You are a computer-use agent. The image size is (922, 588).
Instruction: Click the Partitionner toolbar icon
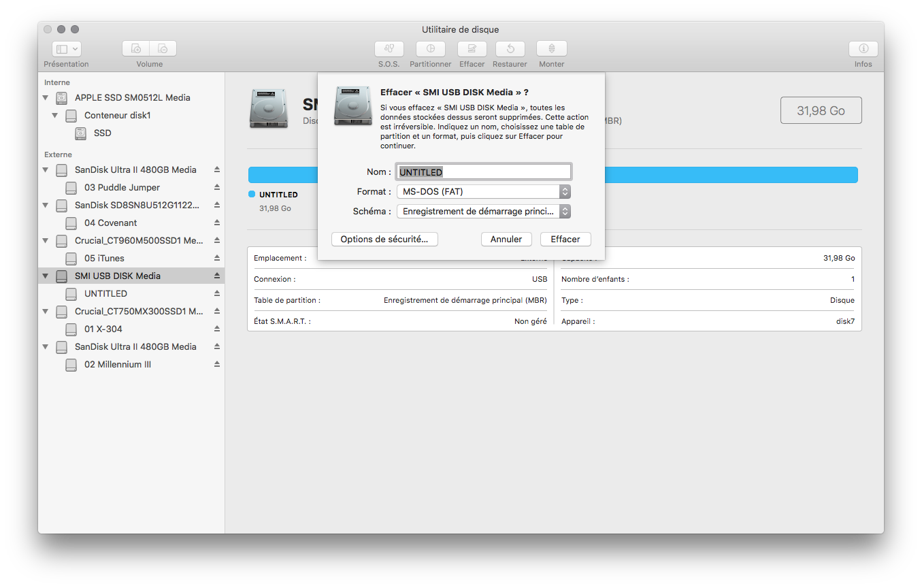(431, 49)
